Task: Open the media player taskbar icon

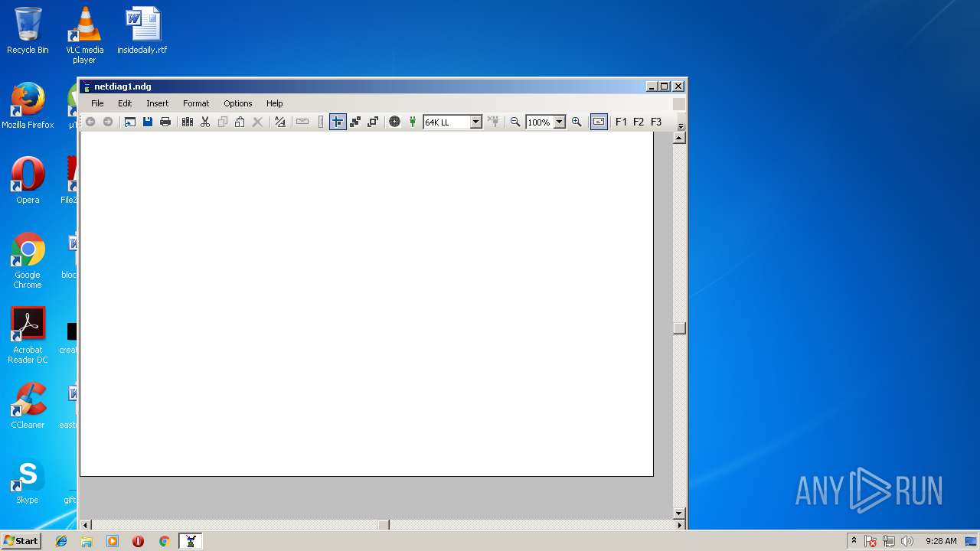Action: [x=113, y=541]
